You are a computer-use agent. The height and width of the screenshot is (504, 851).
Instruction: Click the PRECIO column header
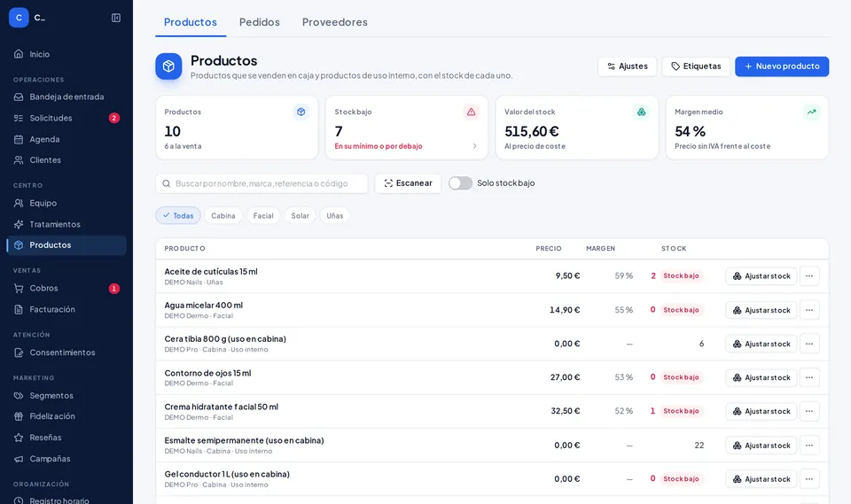pos(549,249)
